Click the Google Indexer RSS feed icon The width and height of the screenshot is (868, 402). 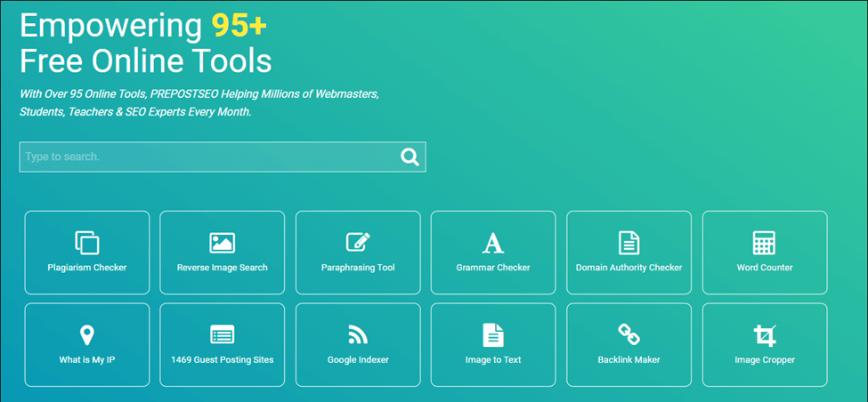(x=358, y=334)
